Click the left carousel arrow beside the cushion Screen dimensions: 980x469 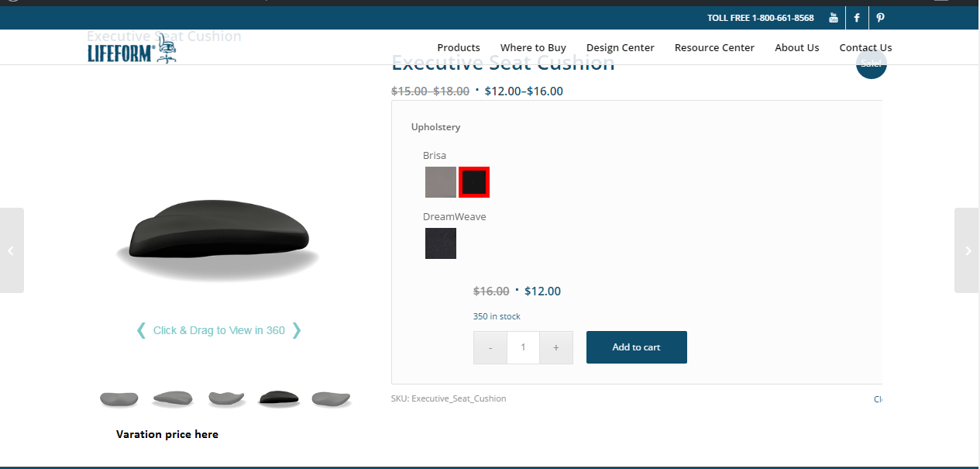(12, 250)
